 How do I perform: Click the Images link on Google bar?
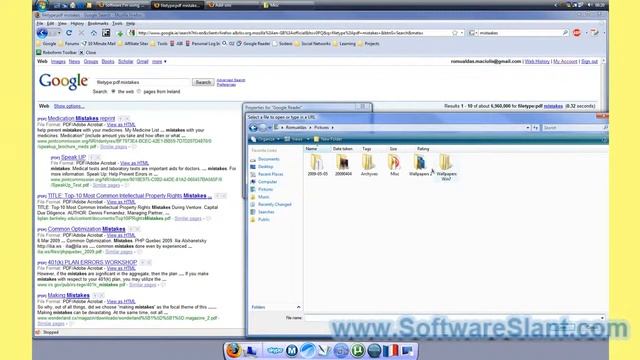58,62
